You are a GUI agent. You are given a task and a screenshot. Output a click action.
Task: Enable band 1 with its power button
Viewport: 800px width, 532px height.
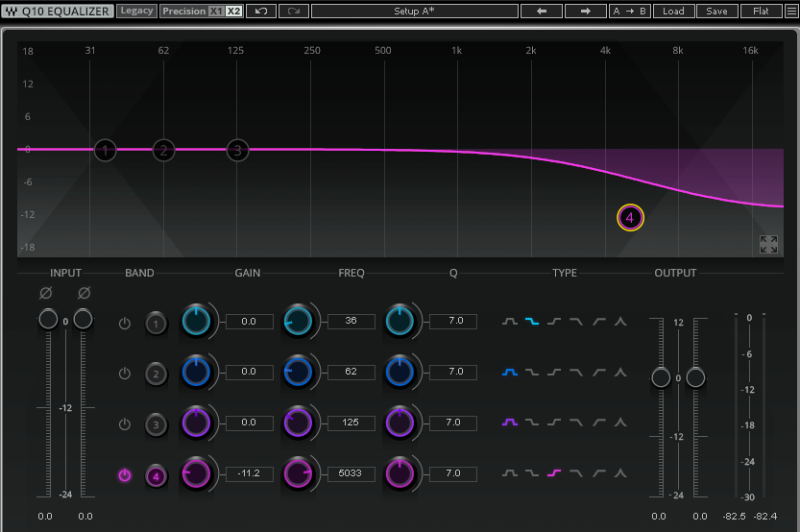click(x=125, y=324)
